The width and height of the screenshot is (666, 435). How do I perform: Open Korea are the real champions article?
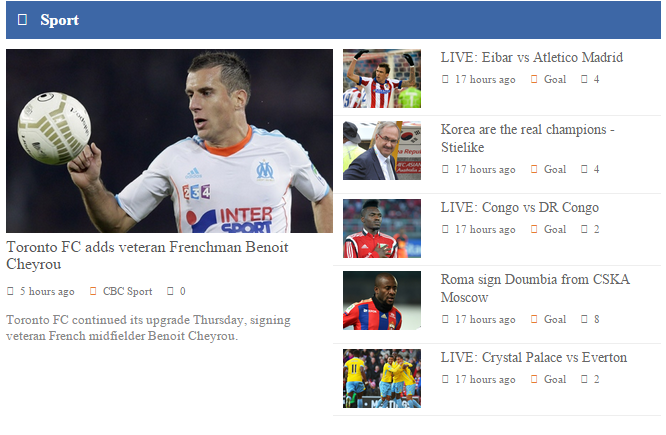[528, 138]
